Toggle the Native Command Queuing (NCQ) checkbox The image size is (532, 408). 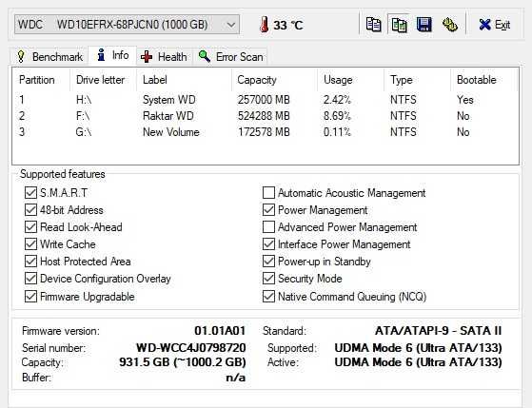[268, 297]
